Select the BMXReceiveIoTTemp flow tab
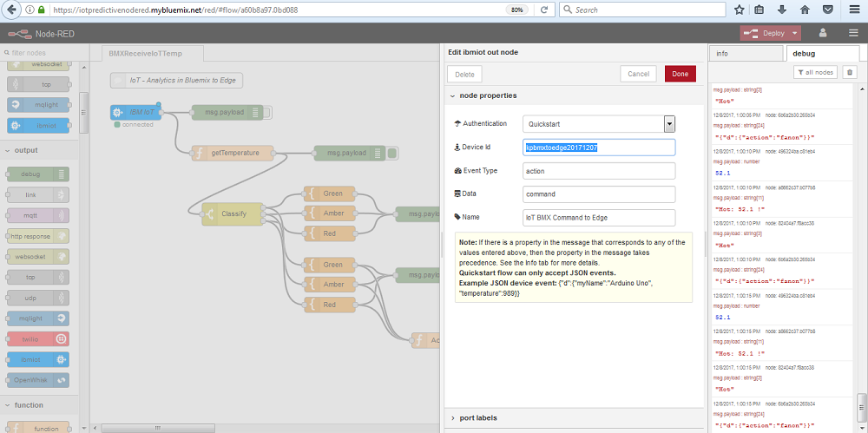 (153, 54)
